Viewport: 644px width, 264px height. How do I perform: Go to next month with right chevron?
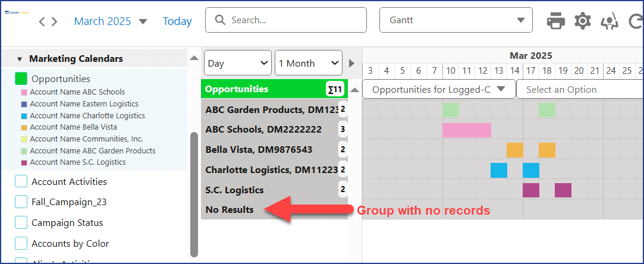[54, 22]
